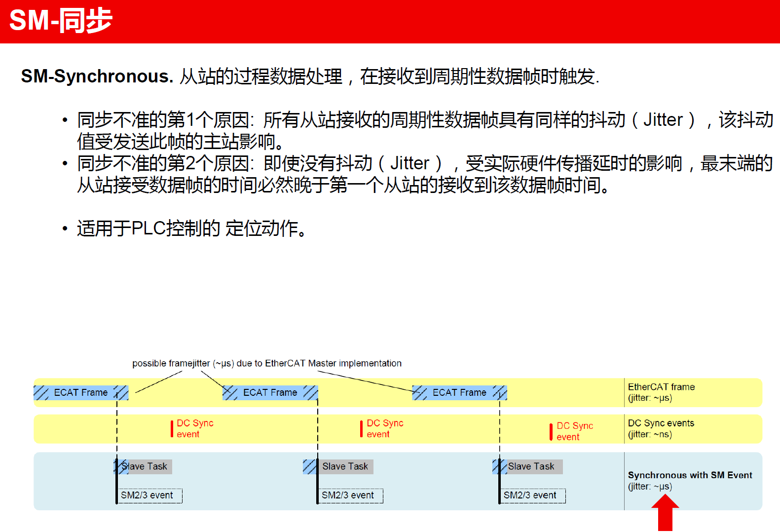Click the leftmost "ECAT Frame" block
Viewport: 780px width, 532px height.
point(81,393)
